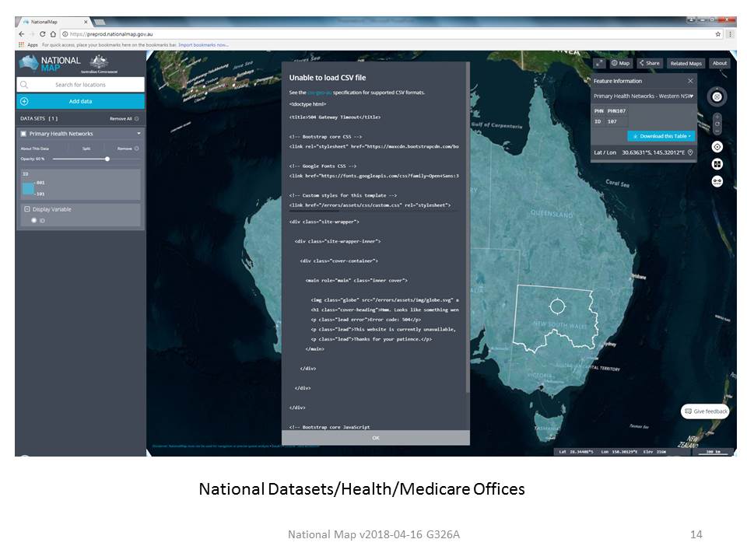Open the About page
Viewport: 747px width, 560px height.
719,63
